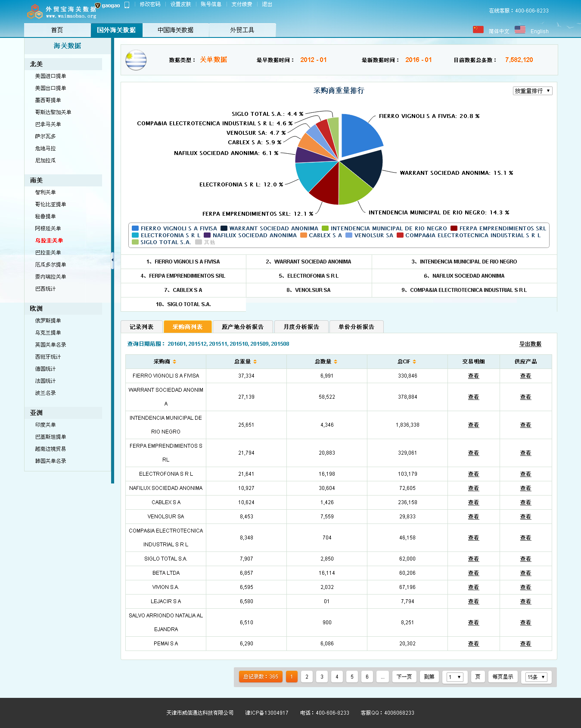Toggle WARRANT SOCIEDAD ANONIMA legend swatch

[224, 228]
